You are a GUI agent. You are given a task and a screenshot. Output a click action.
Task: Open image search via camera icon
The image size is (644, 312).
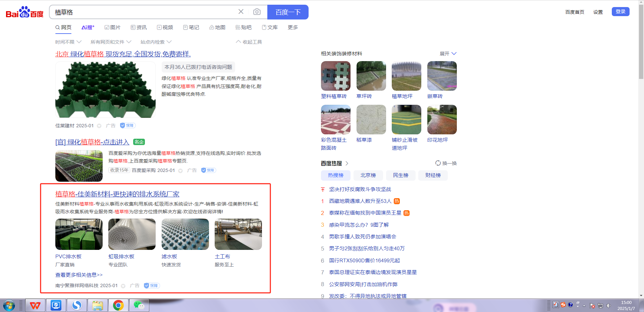pos(257,12)
